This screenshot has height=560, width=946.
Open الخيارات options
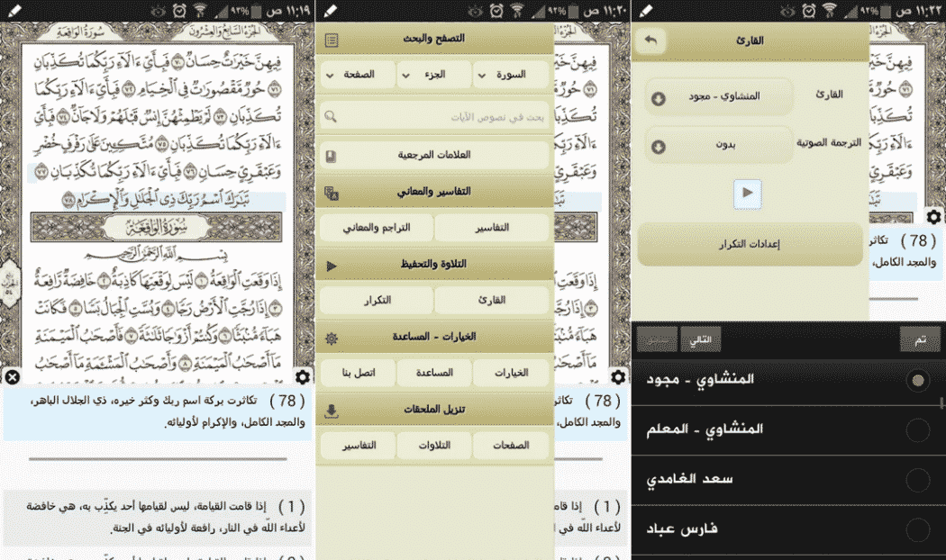point(511,373)
